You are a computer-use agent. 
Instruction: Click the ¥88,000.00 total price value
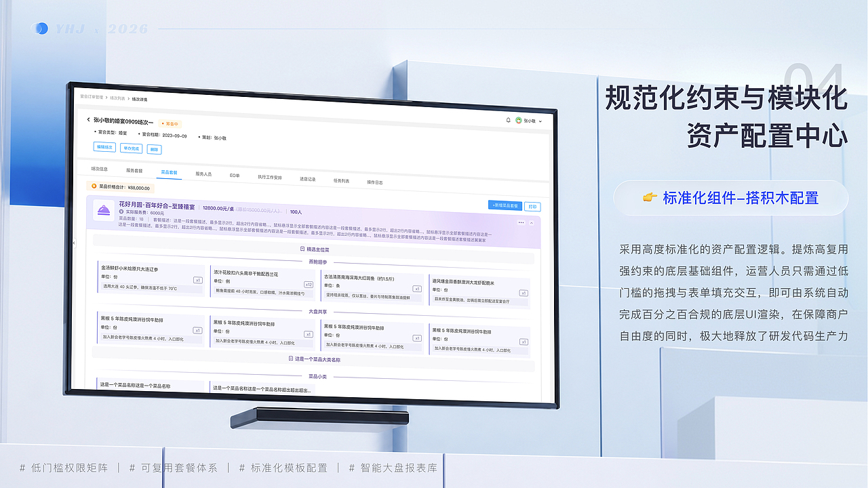pos(138,188)
